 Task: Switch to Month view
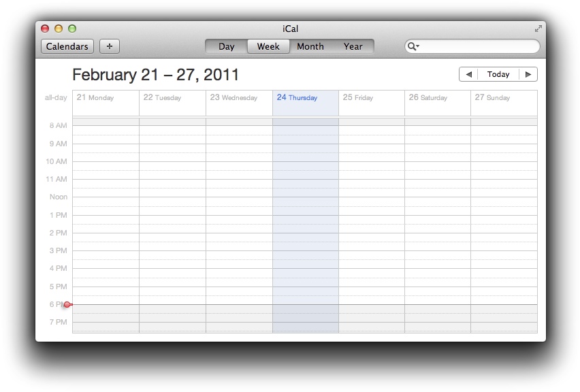310,46
